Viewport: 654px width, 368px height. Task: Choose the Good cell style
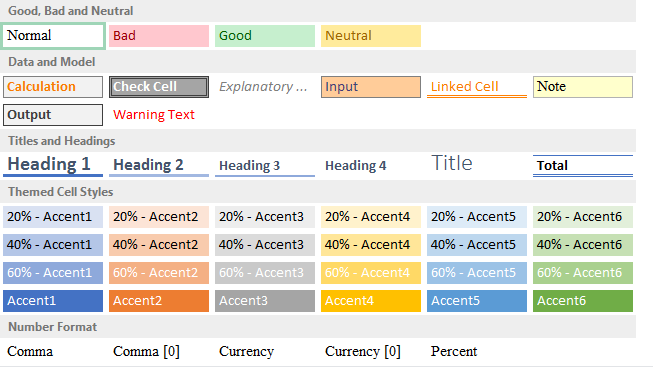265,36
